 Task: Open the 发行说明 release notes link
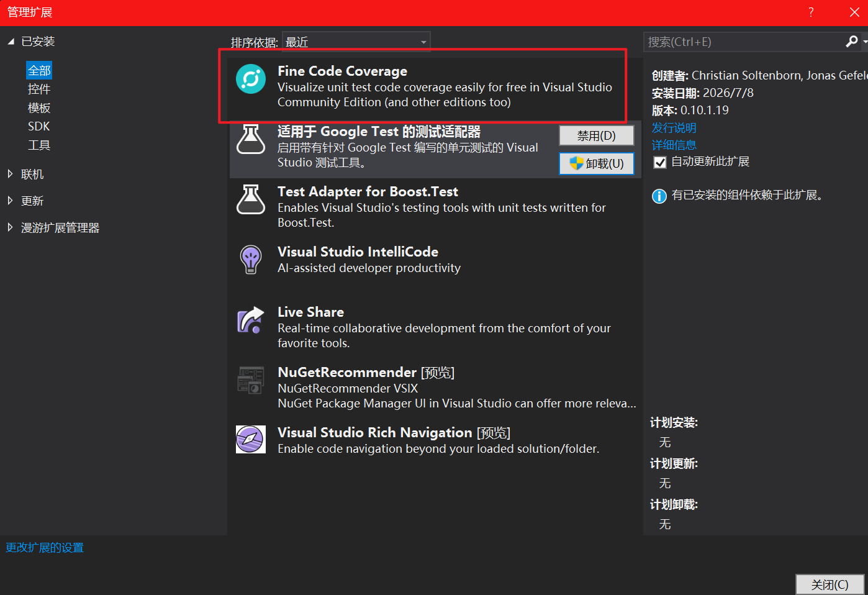pyautogui.click(x=674, y=127)
